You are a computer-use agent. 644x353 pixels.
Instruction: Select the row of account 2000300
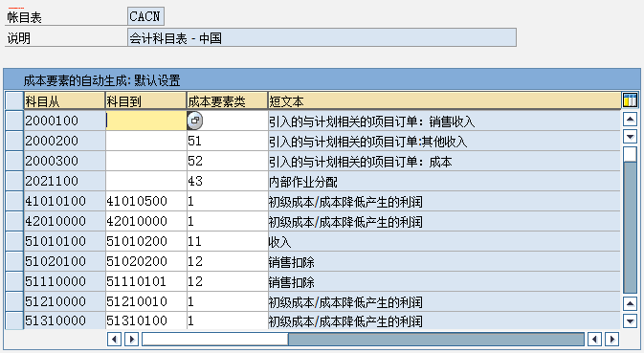pyautogui.click(x=14, y=161)
